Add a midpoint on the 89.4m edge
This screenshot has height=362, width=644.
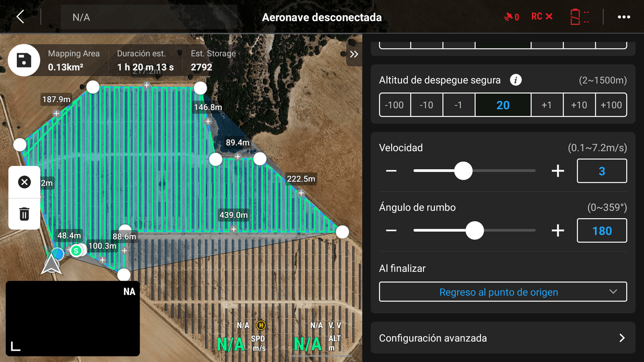click(238, 157)
